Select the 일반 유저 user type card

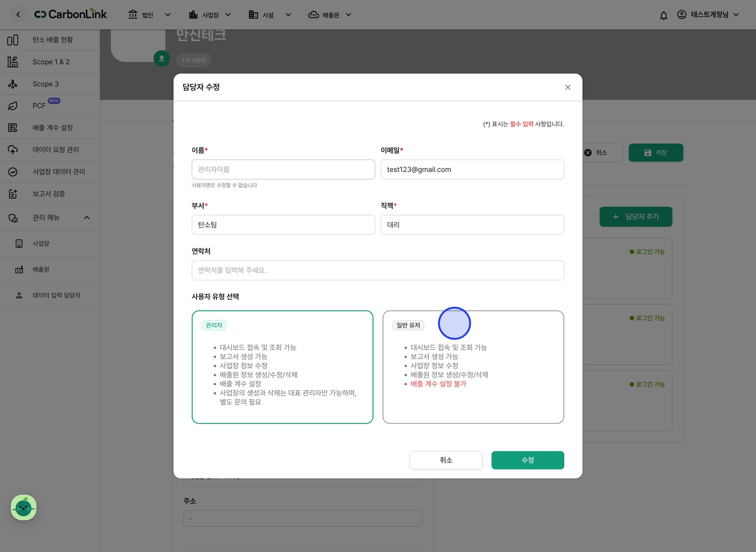pyautogui.click(x=473, y=367)
